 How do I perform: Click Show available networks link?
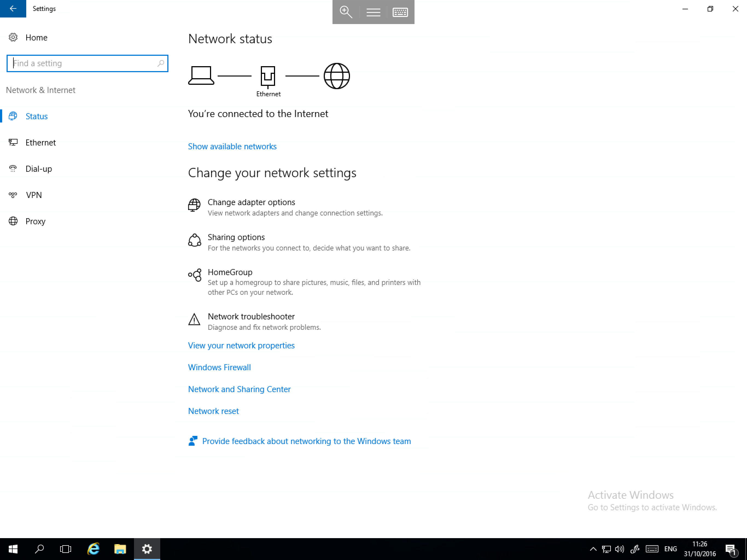pyautogui.click(x=232, y=146)
